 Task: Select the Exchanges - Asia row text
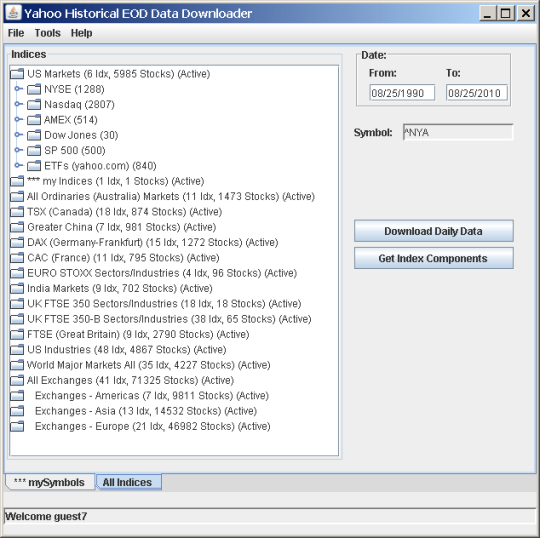tap(146, 411)
